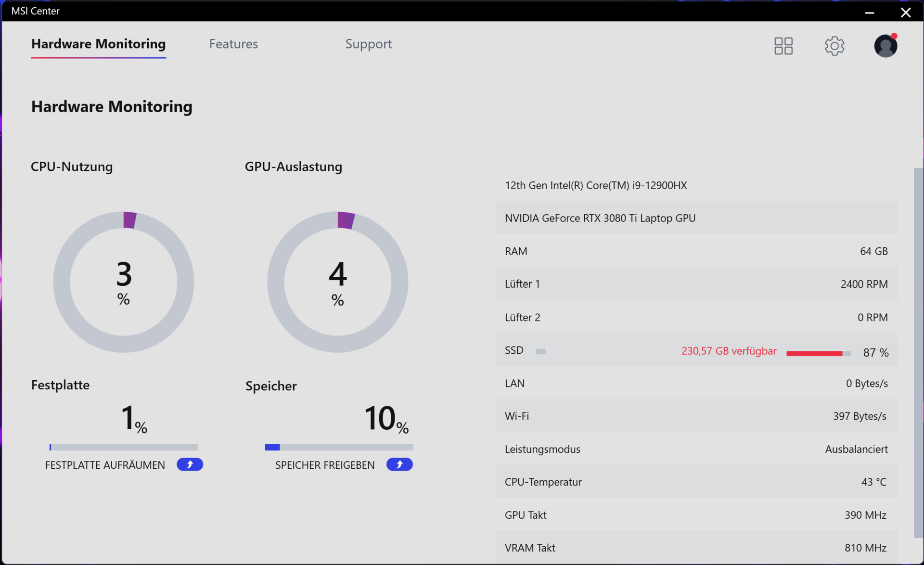Select the Hardware Monitoring tab
924x565 pixels.
point(98,44)
